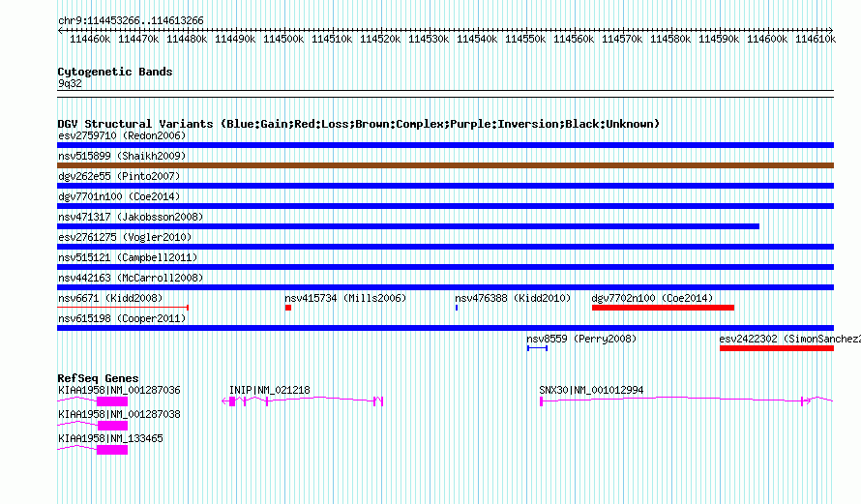Click the DGV Structural Variants track title
Screen dimensions: 861x504
pos(359,124)
